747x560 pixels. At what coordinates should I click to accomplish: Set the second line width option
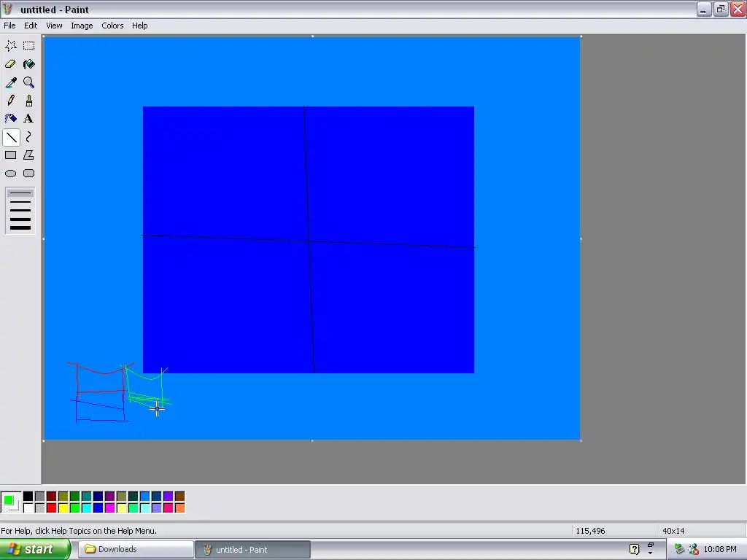point(20,202)
